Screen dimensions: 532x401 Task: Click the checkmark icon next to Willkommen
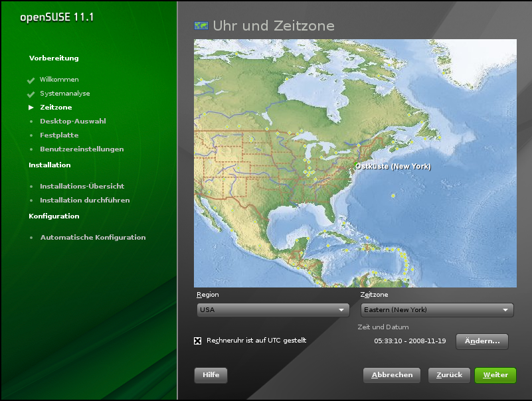pos(31,80)
